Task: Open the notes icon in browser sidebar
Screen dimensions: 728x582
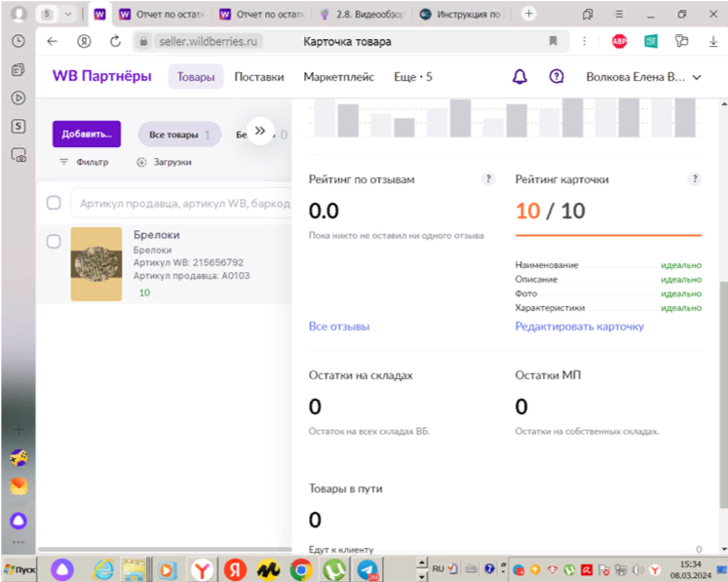Action: click(19, 69)
